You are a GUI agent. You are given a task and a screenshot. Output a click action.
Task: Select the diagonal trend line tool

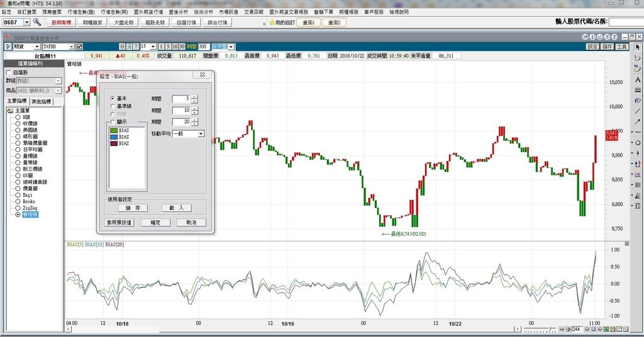coord(638,111)
